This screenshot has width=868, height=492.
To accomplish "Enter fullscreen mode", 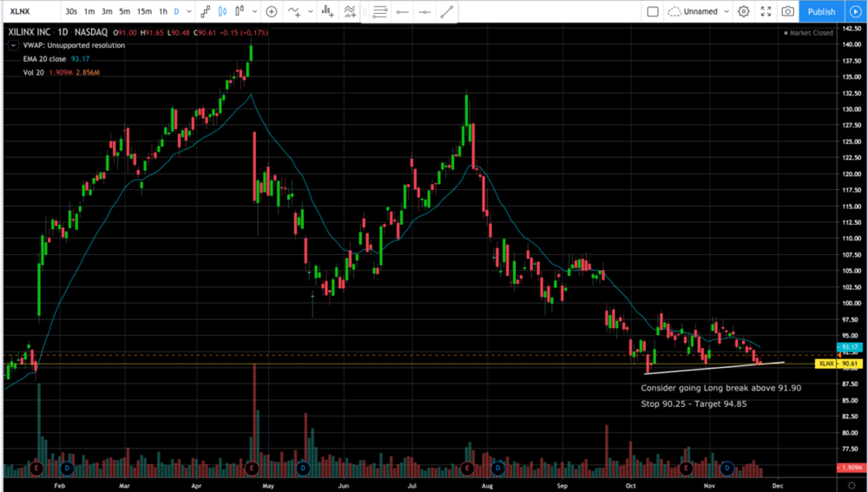I will [x=766, y=12].
